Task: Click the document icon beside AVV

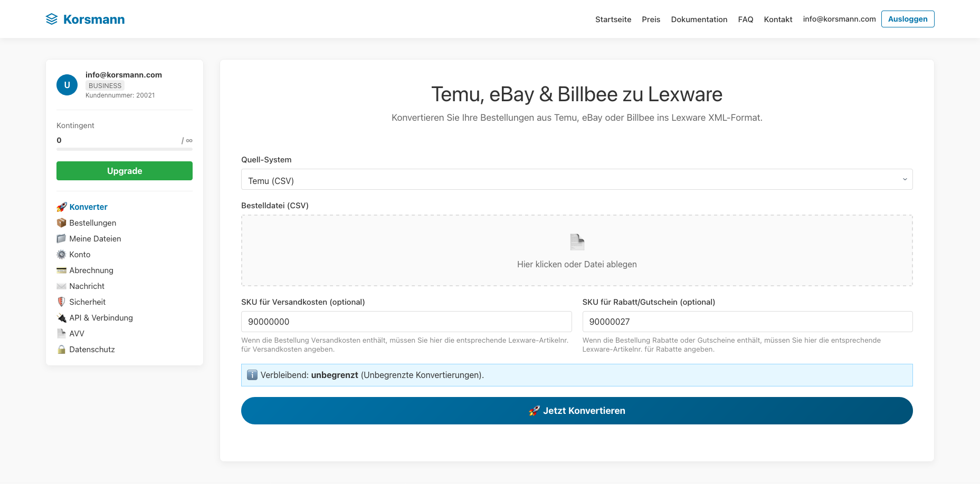Action: [x=62, y=333]
